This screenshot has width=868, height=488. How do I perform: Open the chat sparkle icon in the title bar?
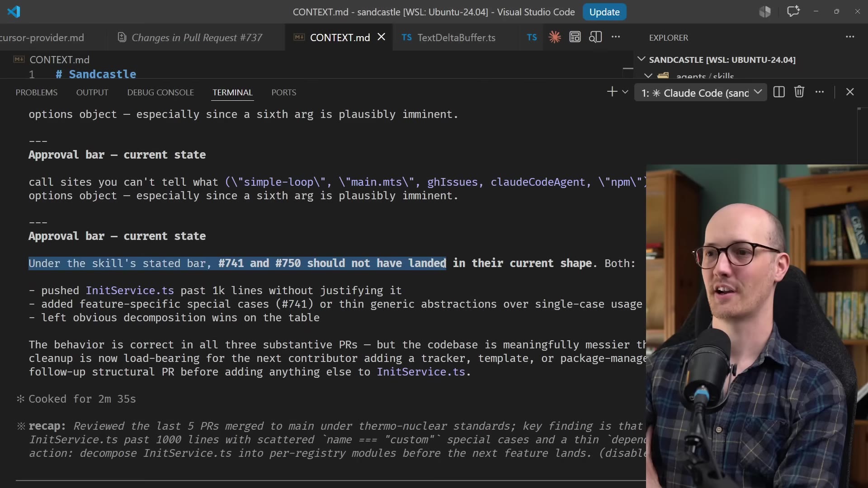click(x=793, y=12)
